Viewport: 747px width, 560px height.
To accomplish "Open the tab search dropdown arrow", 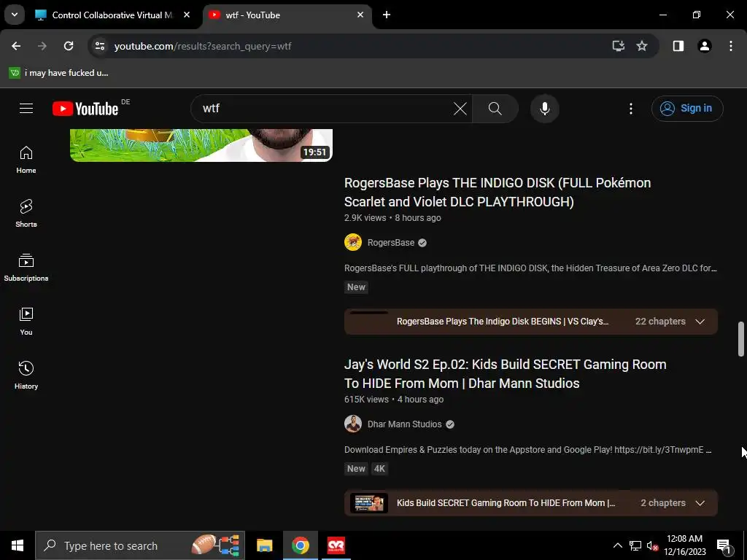I will point(15,15).
